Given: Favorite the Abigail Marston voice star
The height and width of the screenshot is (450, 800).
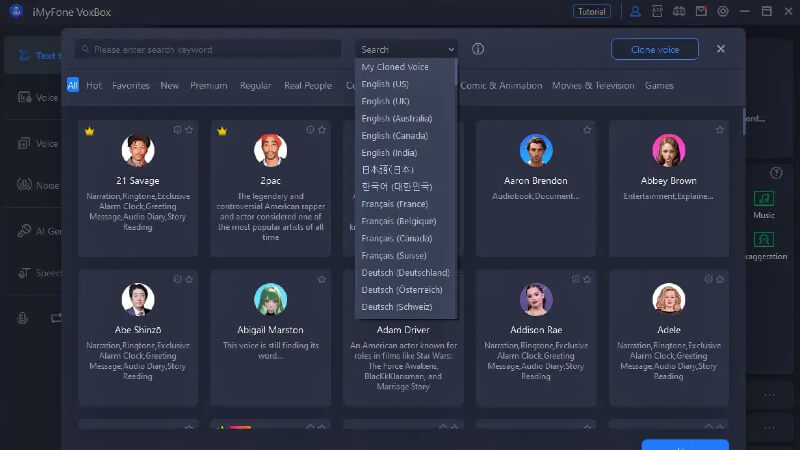Looking at the screenshot, I should 321,279.
